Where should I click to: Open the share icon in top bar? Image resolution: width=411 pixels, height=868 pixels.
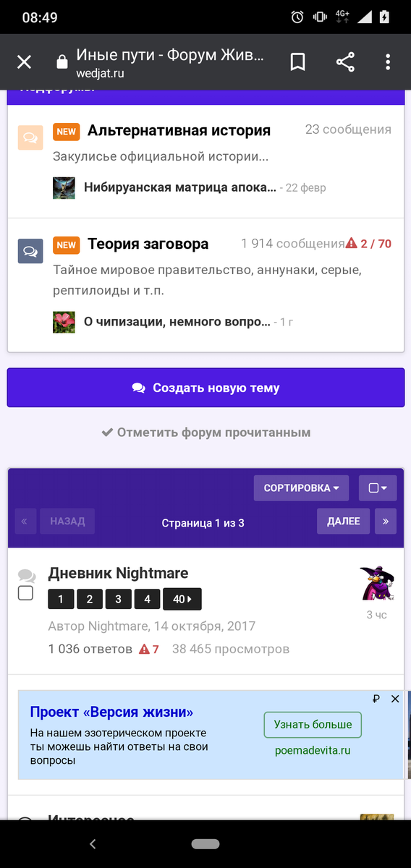tap(345, 62)
